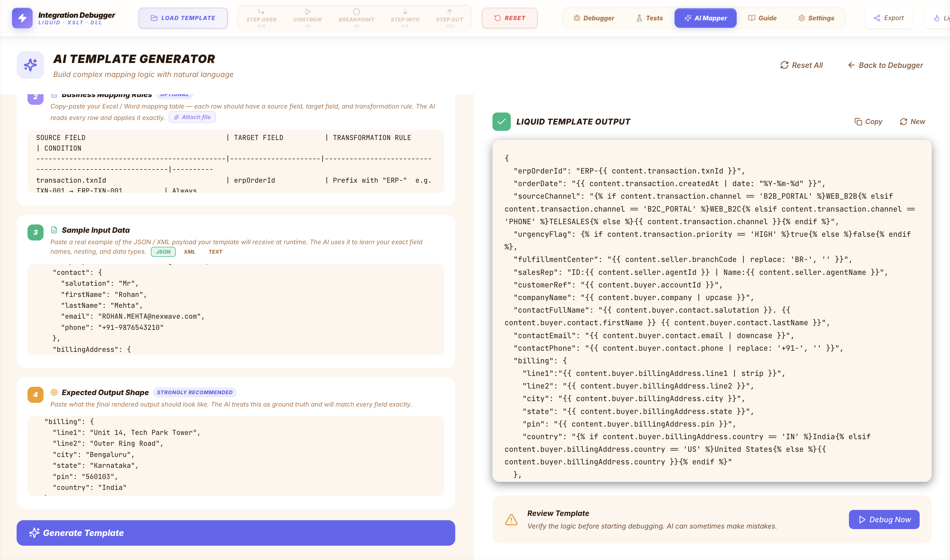Image resolution: width=950 pixels, height=560 pixels.
Task: Click the Business Mapping Rules table icon
Action: [54, 95]
